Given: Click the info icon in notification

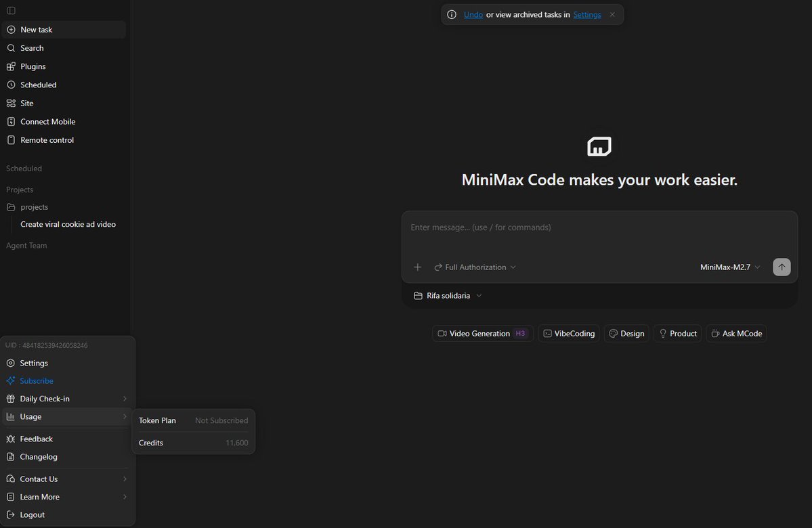Looking at the screenshot, I should pos(452,14).
